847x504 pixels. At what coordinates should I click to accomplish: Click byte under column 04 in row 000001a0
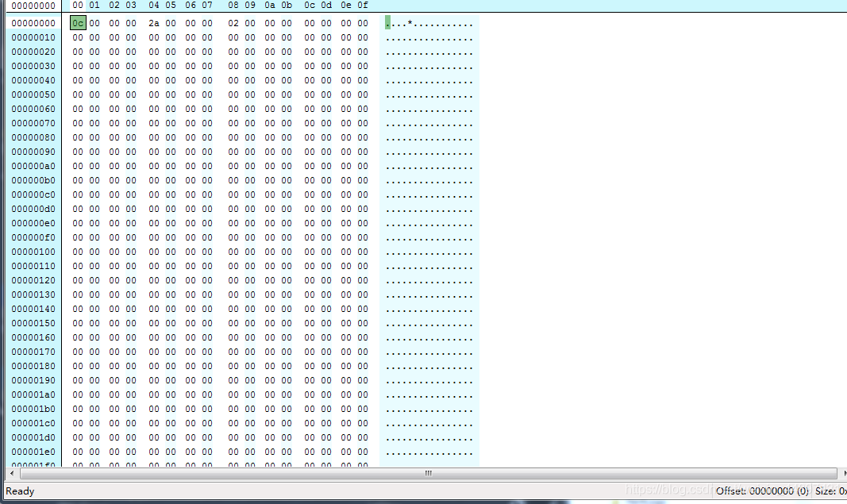154,395
